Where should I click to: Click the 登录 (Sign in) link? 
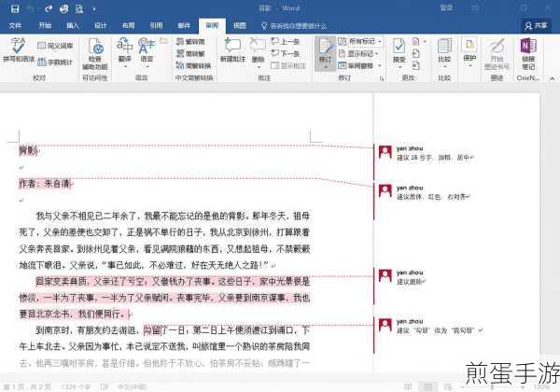446,7
